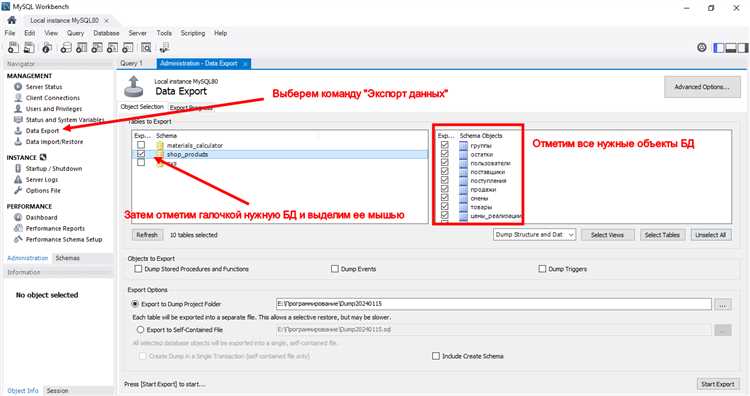The width and height of the screenshot is (750, 396).
Task: Browse for dump project folder path
Action: (723, 304)
